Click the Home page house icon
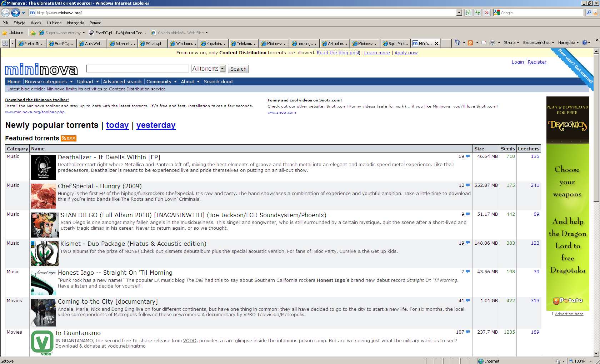Image resolution: width=600 pixels, height=364 pixels. (x=457, y=43)
